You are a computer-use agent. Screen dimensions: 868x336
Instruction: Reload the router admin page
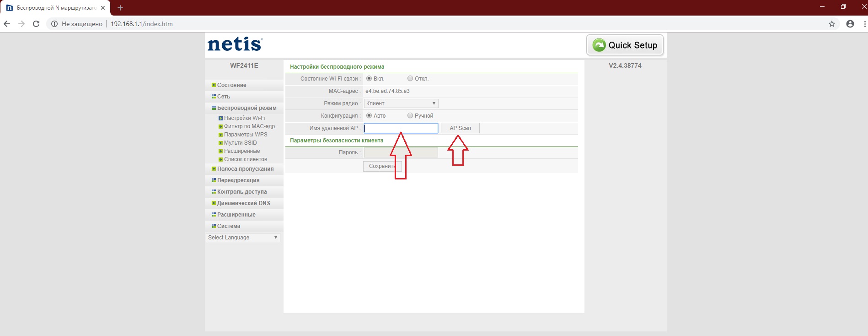(x=36, y=24)
